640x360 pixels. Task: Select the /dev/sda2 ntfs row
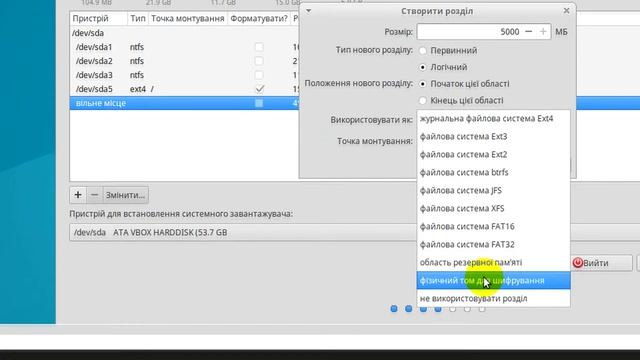184,61
